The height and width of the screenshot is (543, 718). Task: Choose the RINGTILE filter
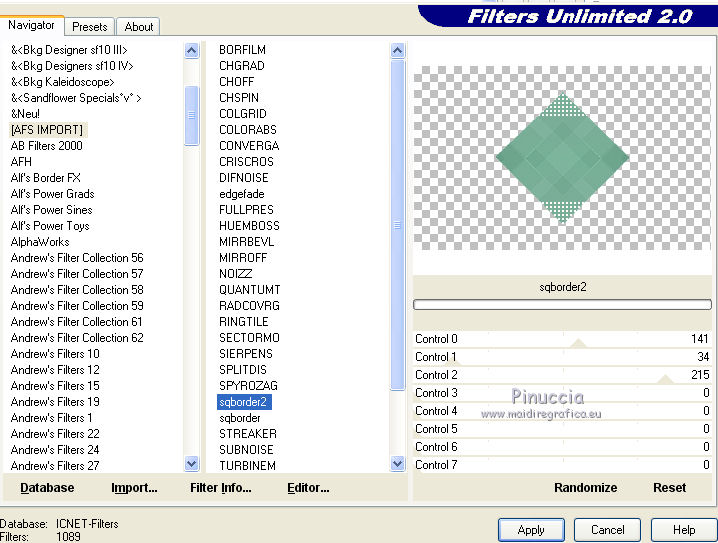(x=244, y=322)
